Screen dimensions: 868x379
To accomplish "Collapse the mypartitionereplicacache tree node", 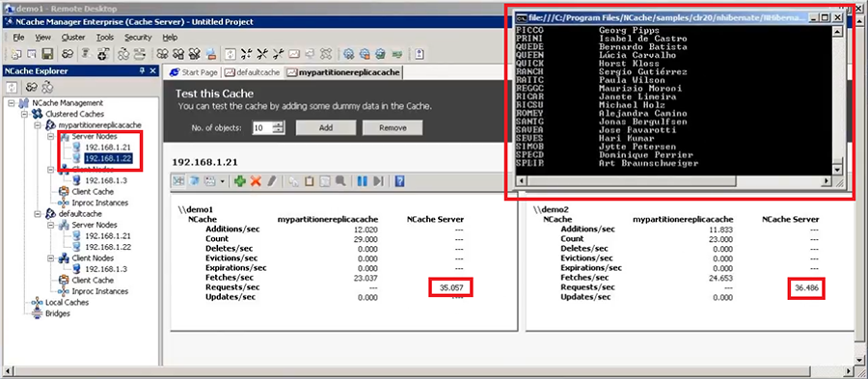I will pos(38,125).
